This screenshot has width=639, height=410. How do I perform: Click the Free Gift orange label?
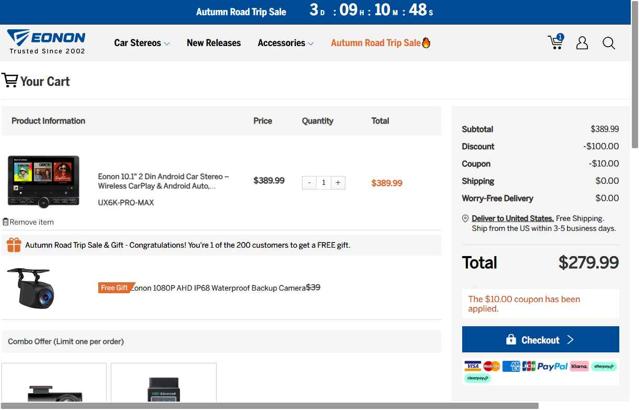click(x=115, y=288)
